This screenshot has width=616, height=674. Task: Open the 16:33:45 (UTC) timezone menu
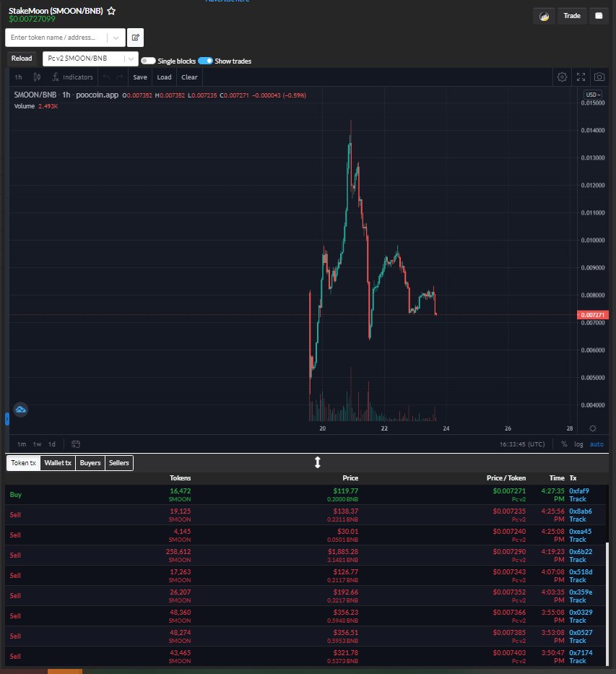pos(522,444)
